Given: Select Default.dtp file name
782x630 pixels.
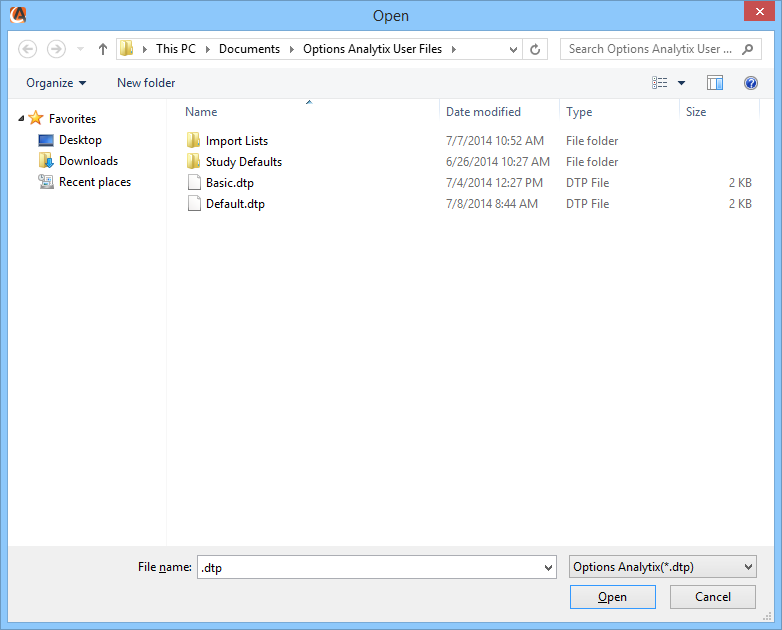Looking at the screenshot, I should (235, 204).
